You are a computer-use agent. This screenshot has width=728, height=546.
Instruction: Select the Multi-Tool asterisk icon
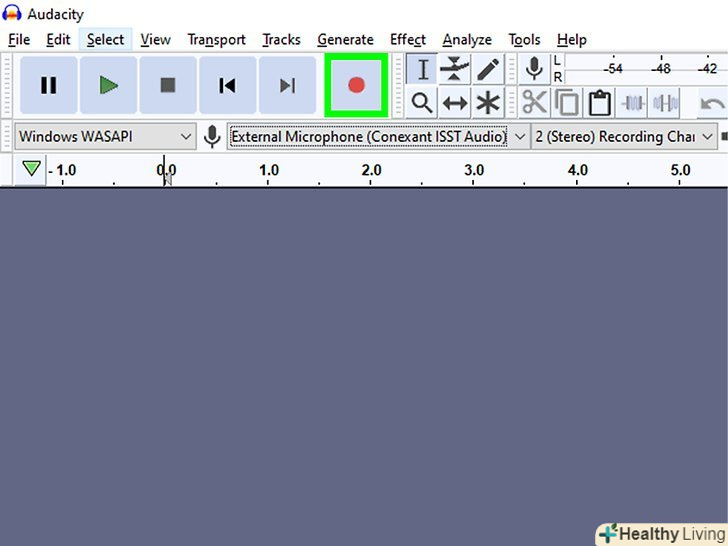coord(488,103)
